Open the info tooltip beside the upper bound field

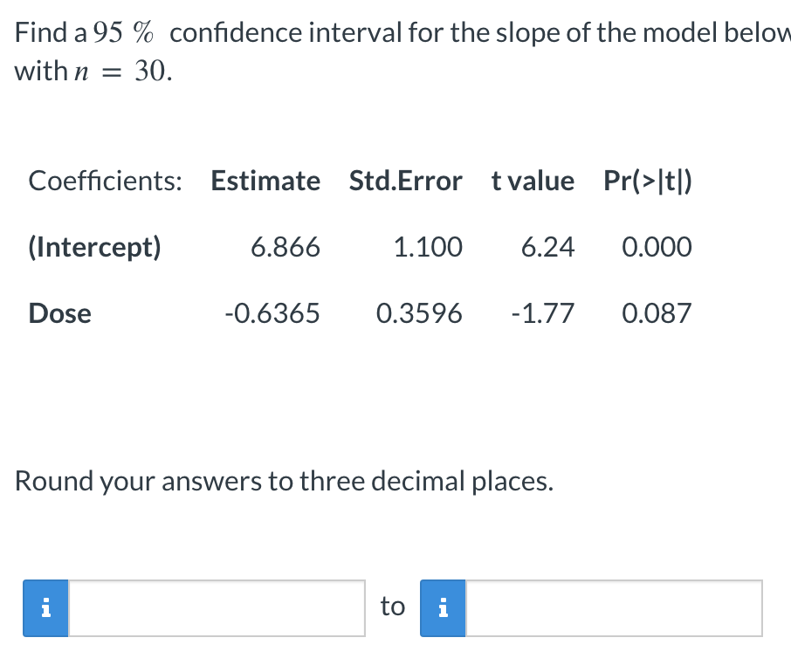443,607
